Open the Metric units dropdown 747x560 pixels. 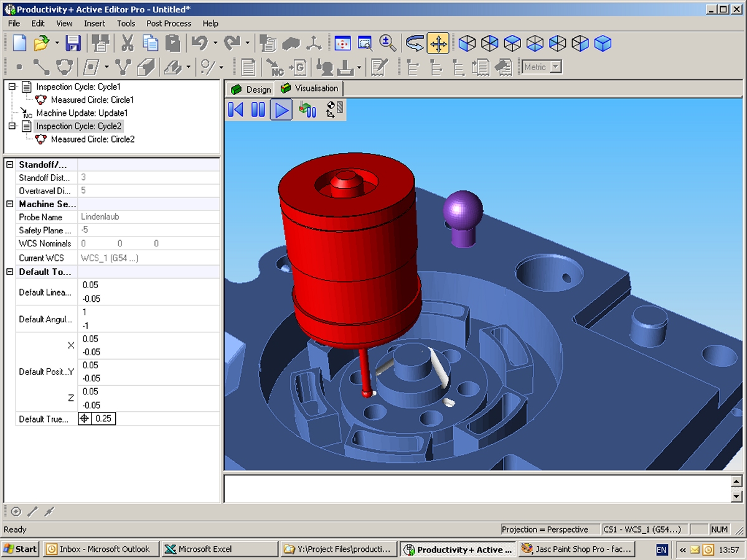point(556,67)
